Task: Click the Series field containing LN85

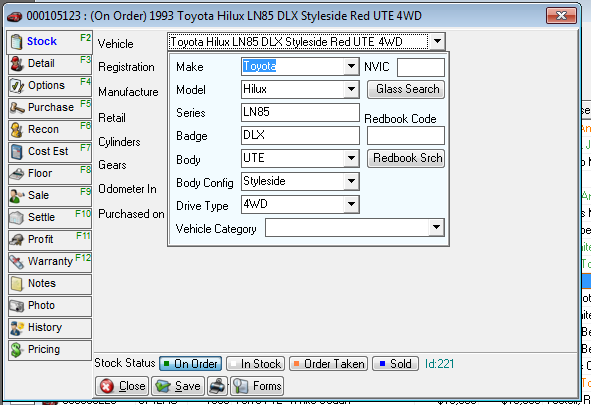Action: point(300,113)
